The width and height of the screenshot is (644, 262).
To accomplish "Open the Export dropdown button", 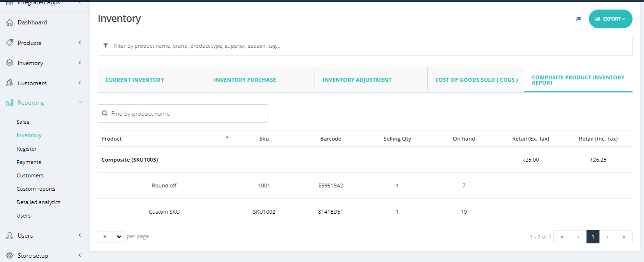I will (x=610, y=19).
